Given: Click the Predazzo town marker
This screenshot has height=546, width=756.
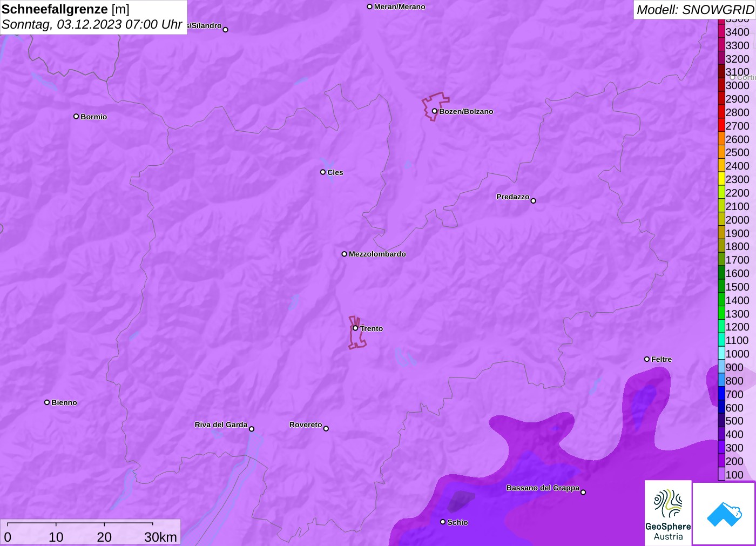Looking at the screenshot, I should (533, 201).
